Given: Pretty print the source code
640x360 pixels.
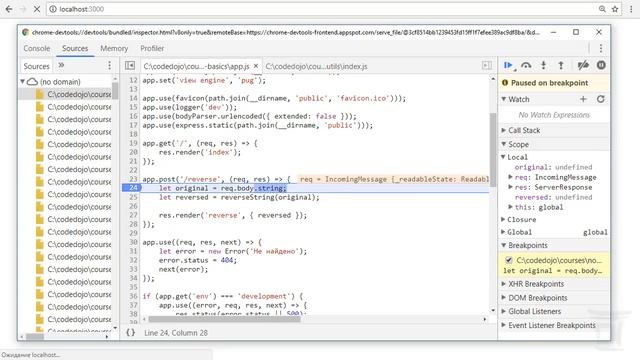Looking at the screenshot, I should 130,333.
